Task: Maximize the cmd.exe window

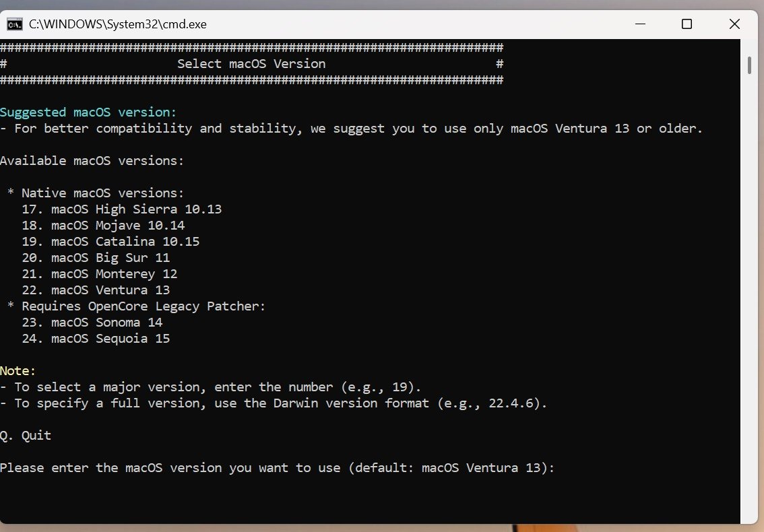Action: pos(687,24)
